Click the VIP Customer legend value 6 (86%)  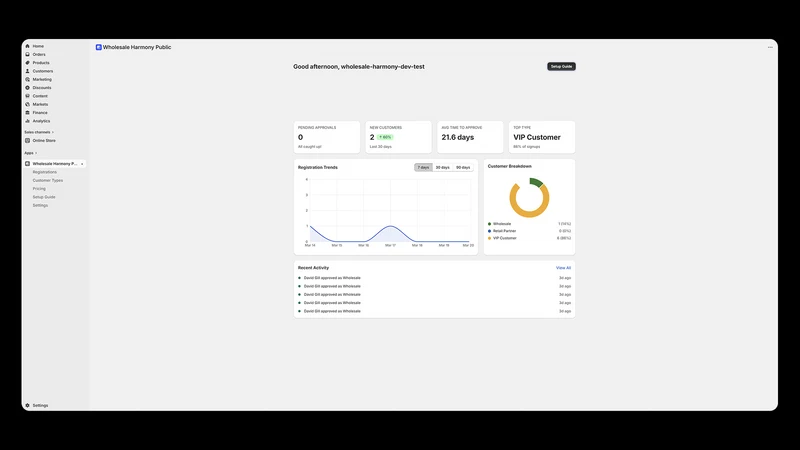564,238
